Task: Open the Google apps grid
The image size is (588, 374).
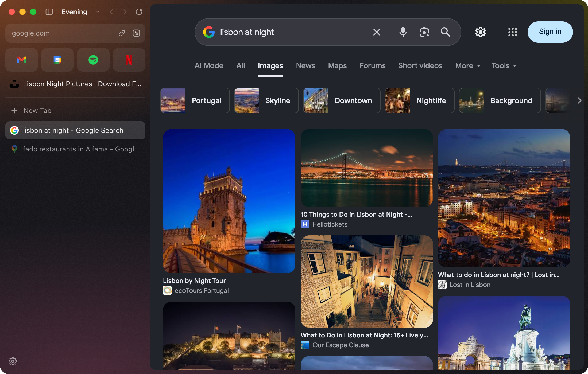Action: 512,32
